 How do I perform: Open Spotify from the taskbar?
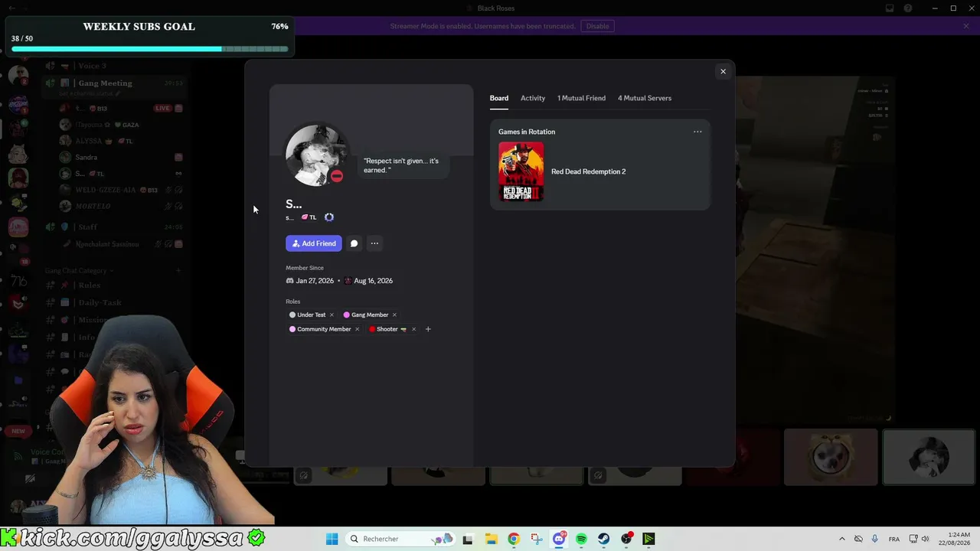pyautogui.click(x=581, y=539)
